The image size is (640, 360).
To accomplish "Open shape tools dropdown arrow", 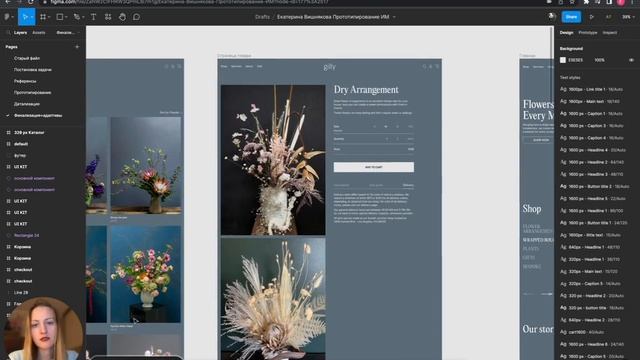I will click(67, 17).
